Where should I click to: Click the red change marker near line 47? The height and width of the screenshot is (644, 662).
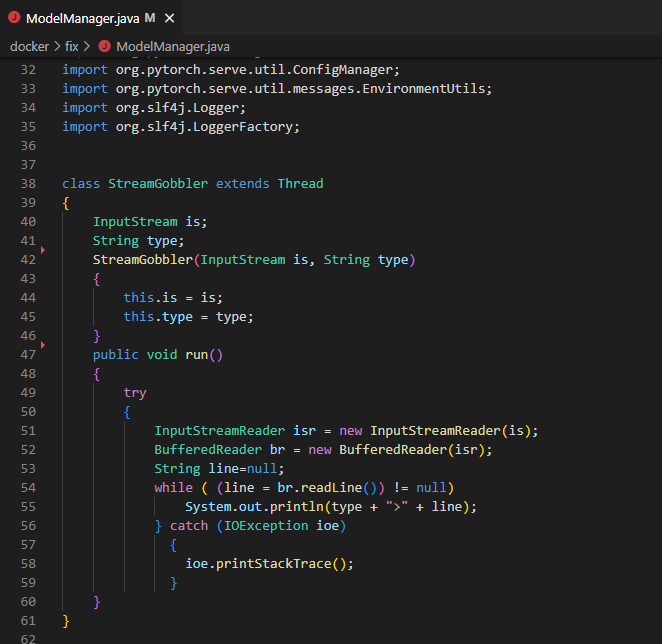(x=43, y=345)
